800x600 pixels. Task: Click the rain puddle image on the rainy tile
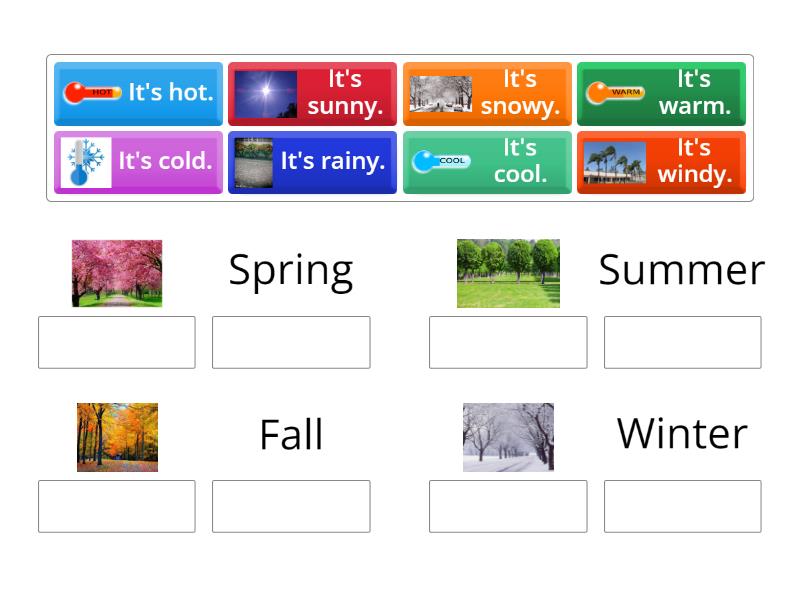pos(256,162)
